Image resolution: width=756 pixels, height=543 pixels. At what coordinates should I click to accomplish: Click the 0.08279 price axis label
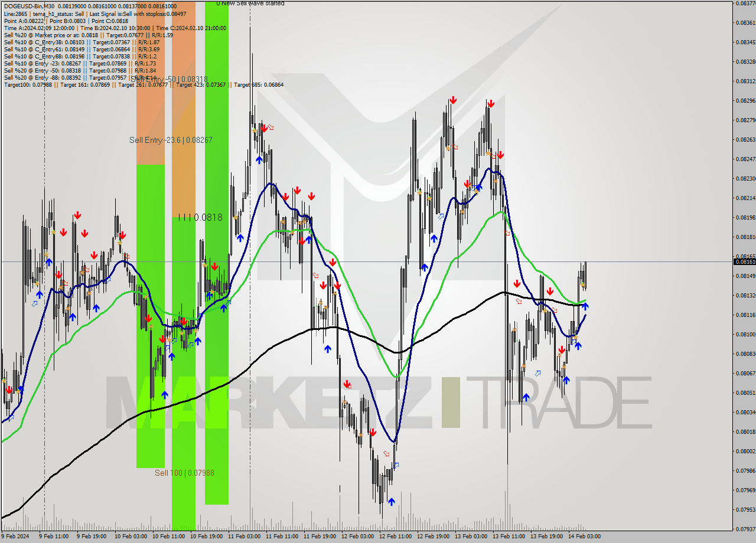click(747, 120)
